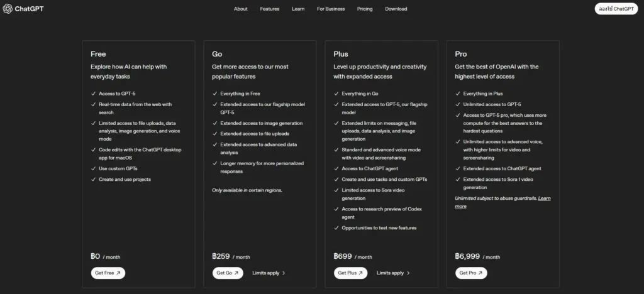Screen dimensions: 644x294
Task: Click arrow icon on Get Free button
Action: pyautogui.click(x=118, y=273)
